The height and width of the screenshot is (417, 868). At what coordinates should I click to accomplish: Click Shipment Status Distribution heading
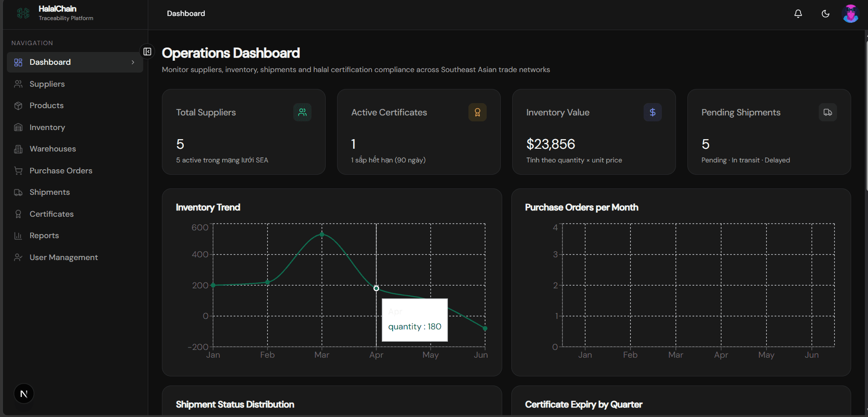(235, 405)
